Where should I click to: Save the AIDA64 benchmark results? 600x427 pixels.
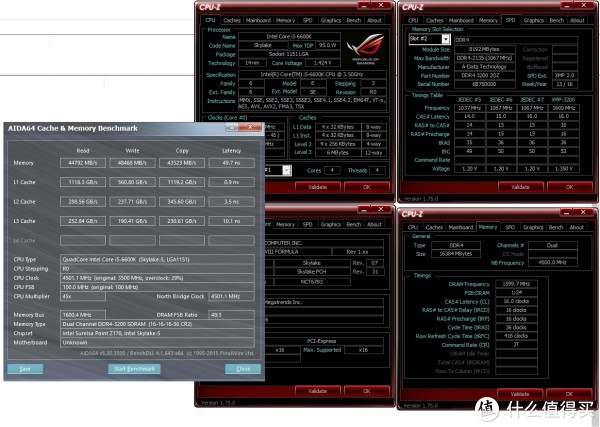tap(25, 369)
